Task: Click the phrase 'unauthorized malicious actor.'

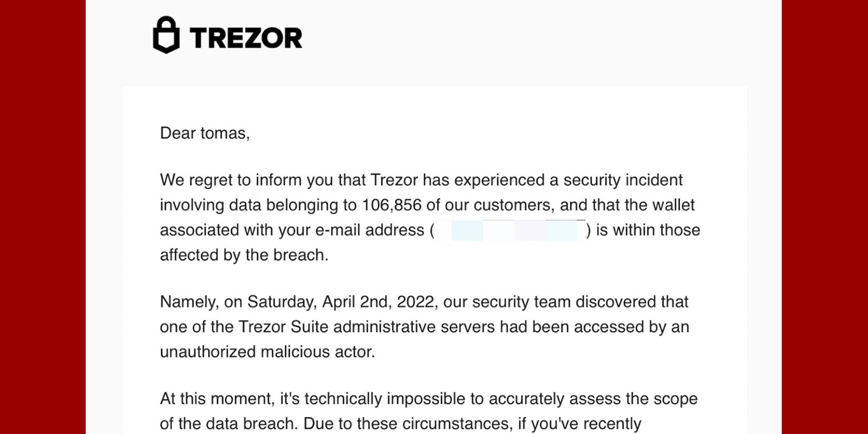Action: point(267,352)
